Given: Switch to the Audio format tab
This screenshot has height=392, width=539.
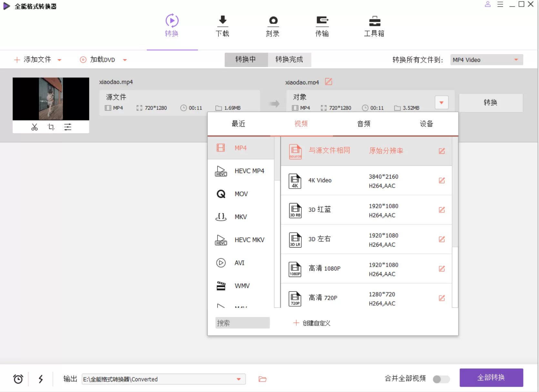Looking at the screenshot, I should [363, 124].
